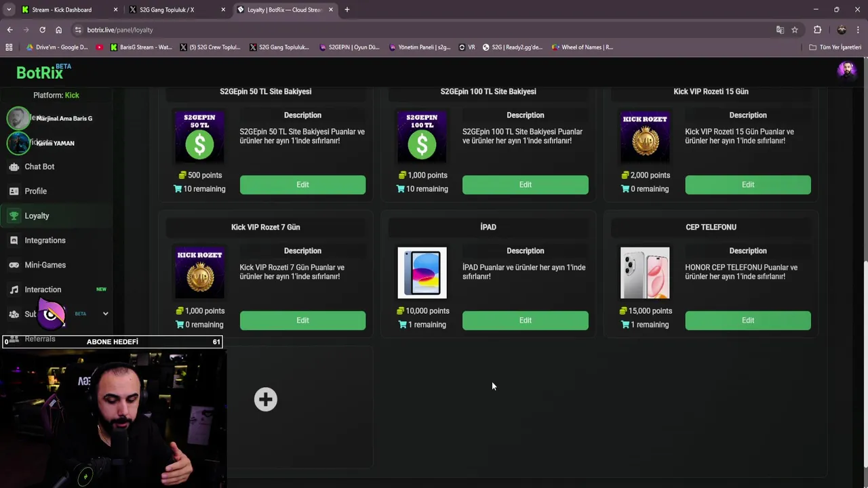This screenshot has height=488, width=868.
Task: Open S2GEPIN Oyun bookmark
Action: click(x=349, y=47)
